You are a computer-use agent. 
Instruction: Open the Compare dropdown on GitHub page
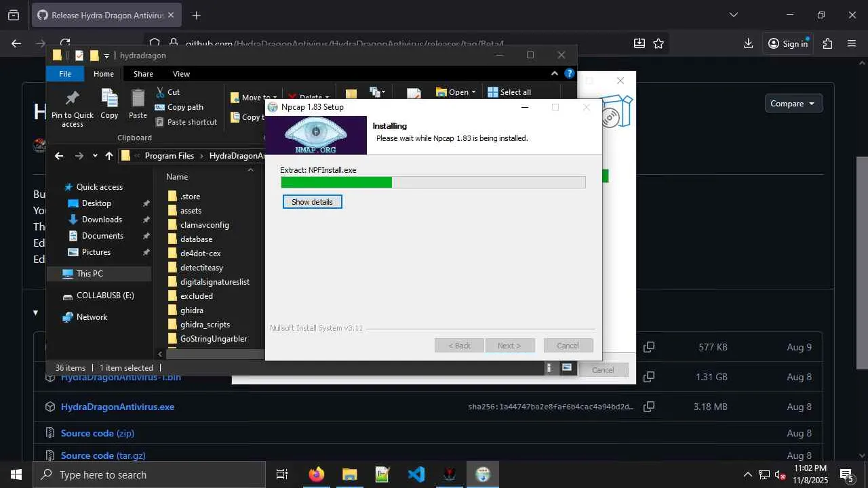pyautogui.click(x=793, y=104)
